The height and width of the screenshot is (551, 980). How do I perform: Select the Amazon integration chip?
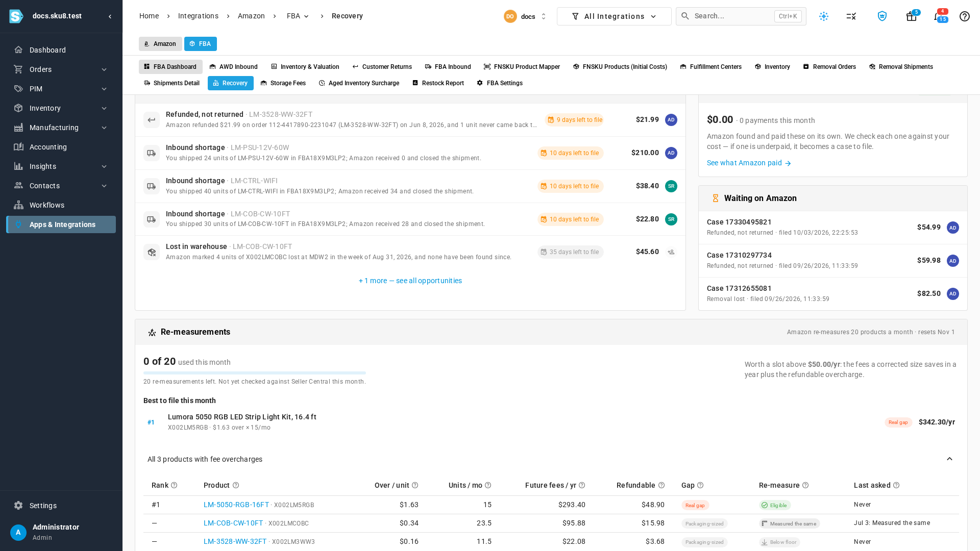point(160,44)
